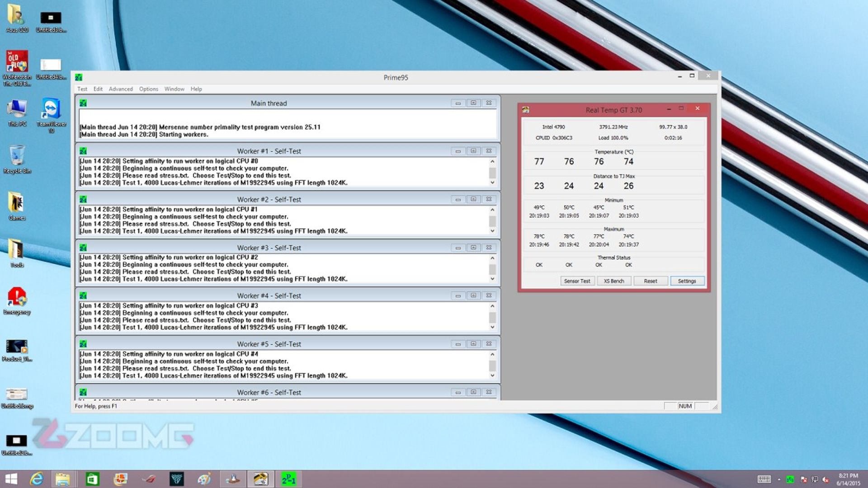Click the Worker #1 window icon
Image resolution: width=868 pixels, height=488 pixels.
(83, 151)
